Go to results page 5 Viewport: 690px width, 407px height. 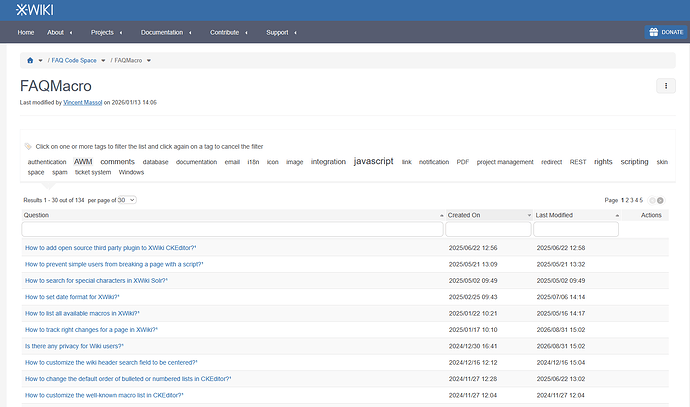click(x=641, y=200)
